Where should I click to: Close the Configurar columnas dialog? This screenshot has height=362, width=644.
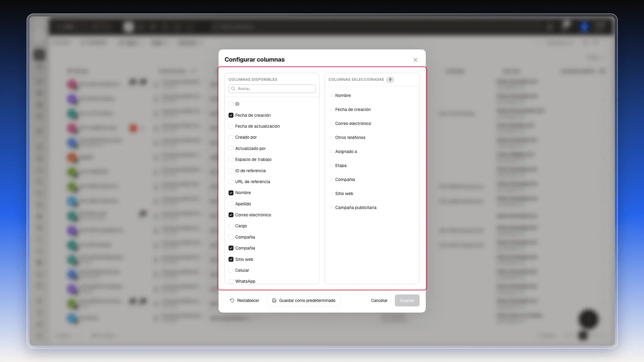click(x=415, y=60)
